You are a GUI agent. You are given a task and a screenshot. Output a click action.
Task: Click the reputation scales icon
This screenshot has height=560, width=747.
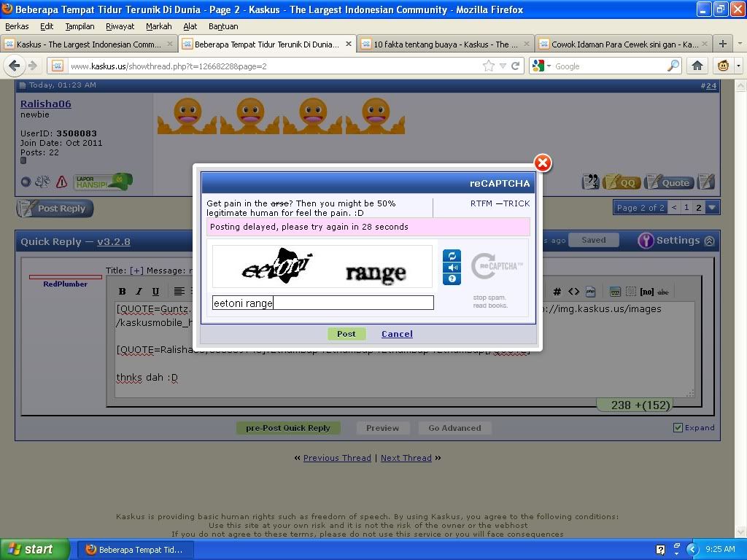[43, 182]
